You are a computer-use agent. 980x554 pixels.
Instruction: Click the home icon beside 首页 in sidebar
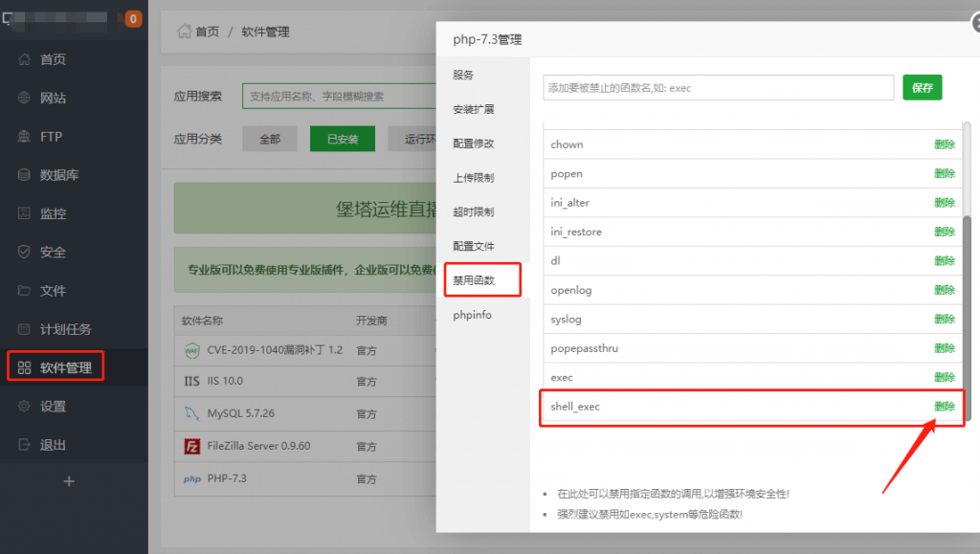pos(25,59)
